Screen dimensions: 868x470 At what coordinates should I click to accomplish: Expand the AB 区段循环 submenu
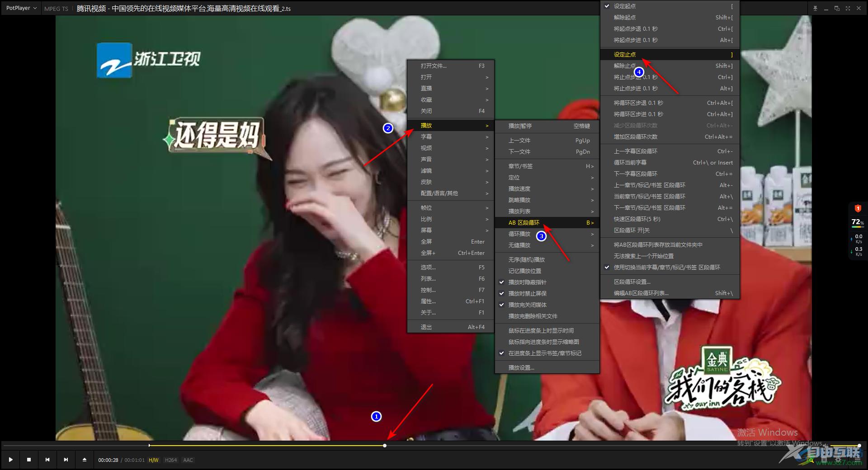point(547,222)
